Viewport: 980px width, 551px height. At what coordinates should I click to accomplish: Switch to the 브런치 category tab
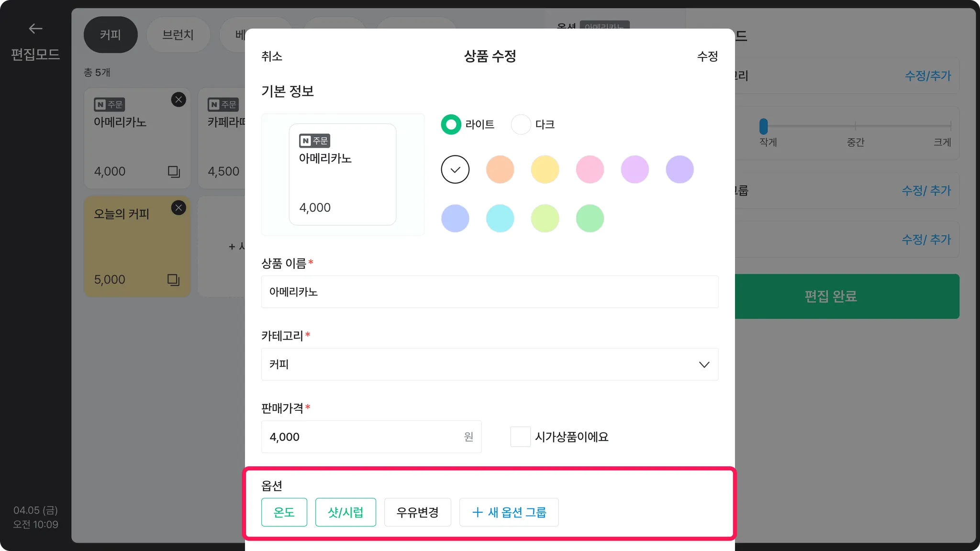(x=178, y=35)
